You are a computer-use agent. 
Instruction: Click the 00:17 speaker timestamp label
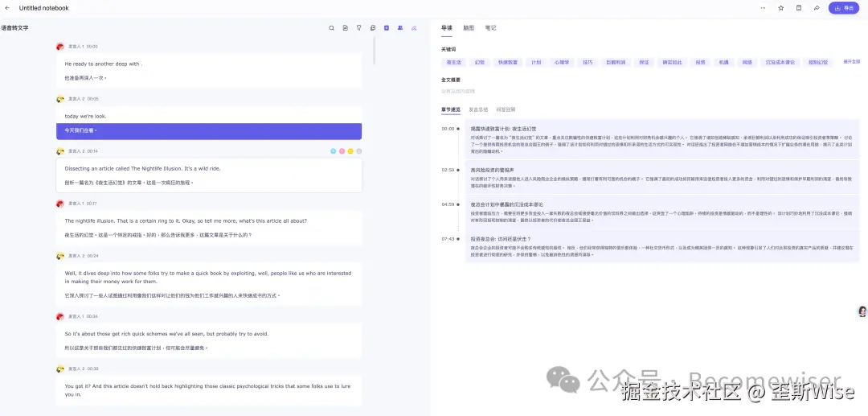point(92,204)
